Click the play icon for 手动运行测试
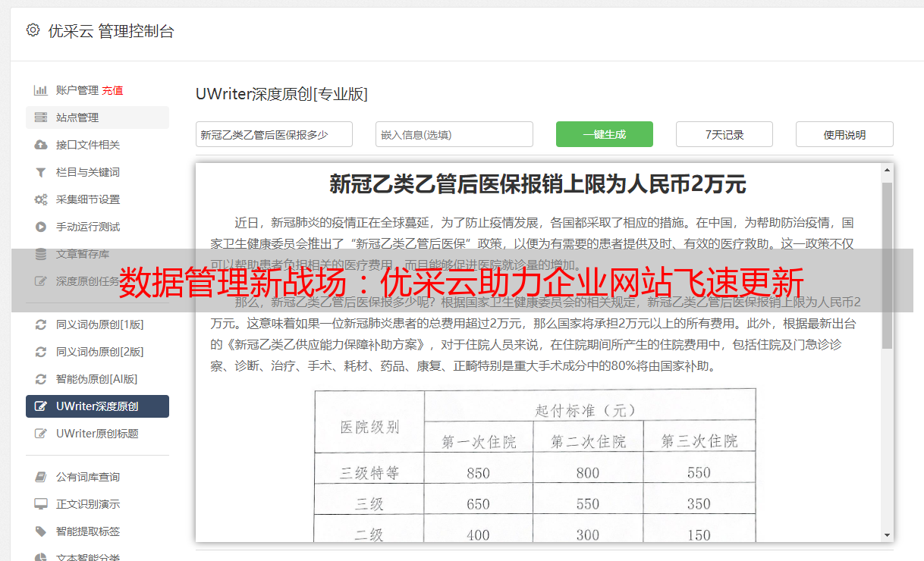This screenshot has height=561, width=924. click(x=41, y=227)
